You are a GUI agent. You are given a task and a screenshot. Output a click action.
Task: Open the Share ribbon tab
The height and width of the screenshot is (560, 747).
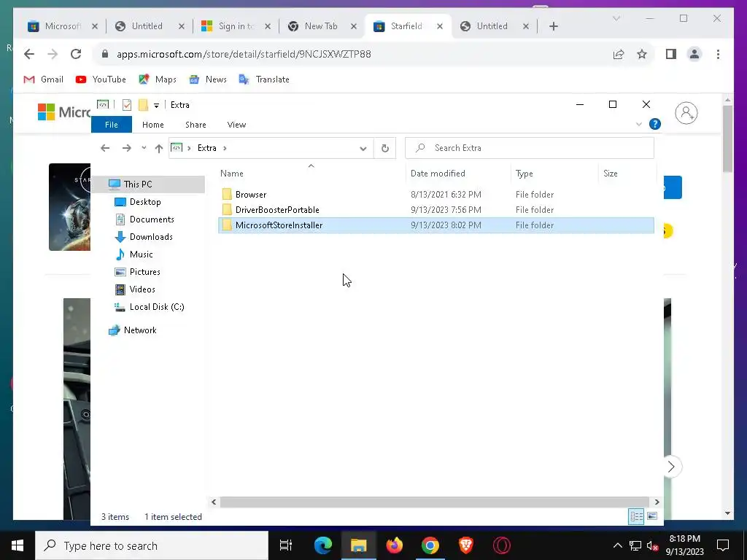click(x=196, y=125)
